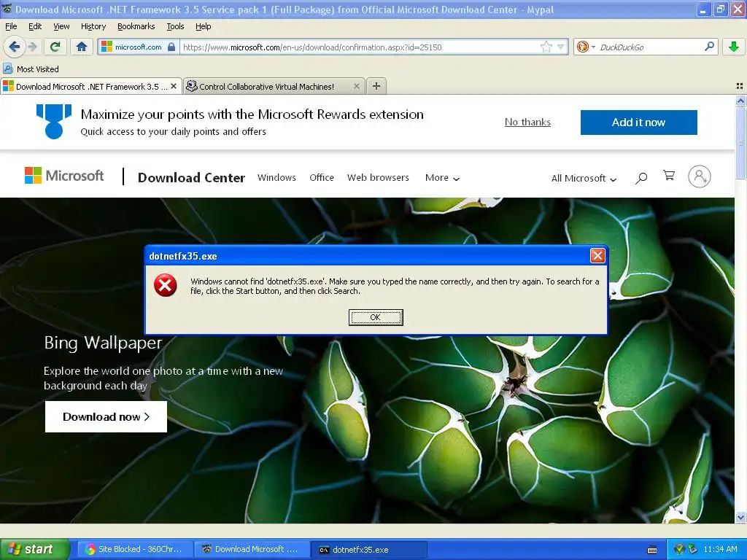Screen dimensions: 747x560
Task: Expand the All Microsoft dropdown
Action: pos(584,178)
